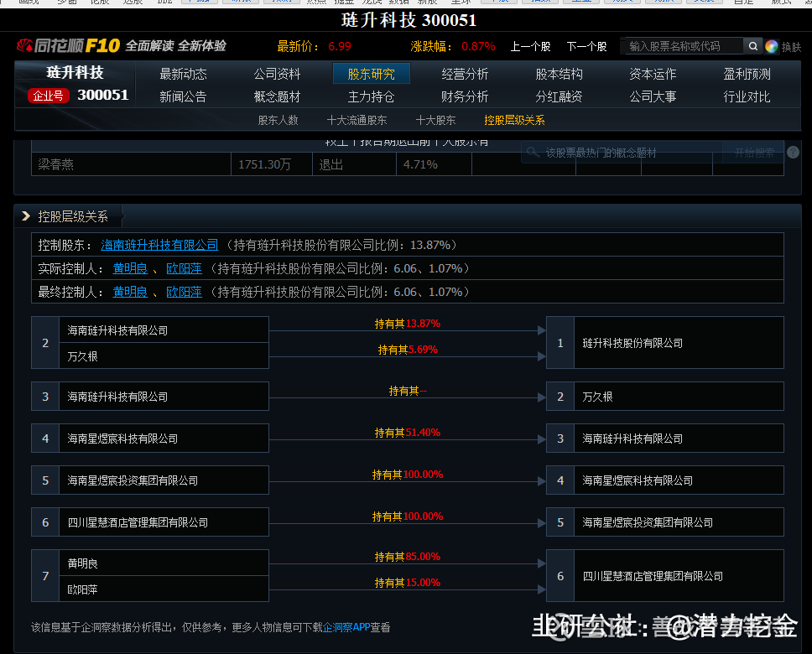812x654 pixels.
Task: Open the 概念题材 tab
Action: coord(277,96)
